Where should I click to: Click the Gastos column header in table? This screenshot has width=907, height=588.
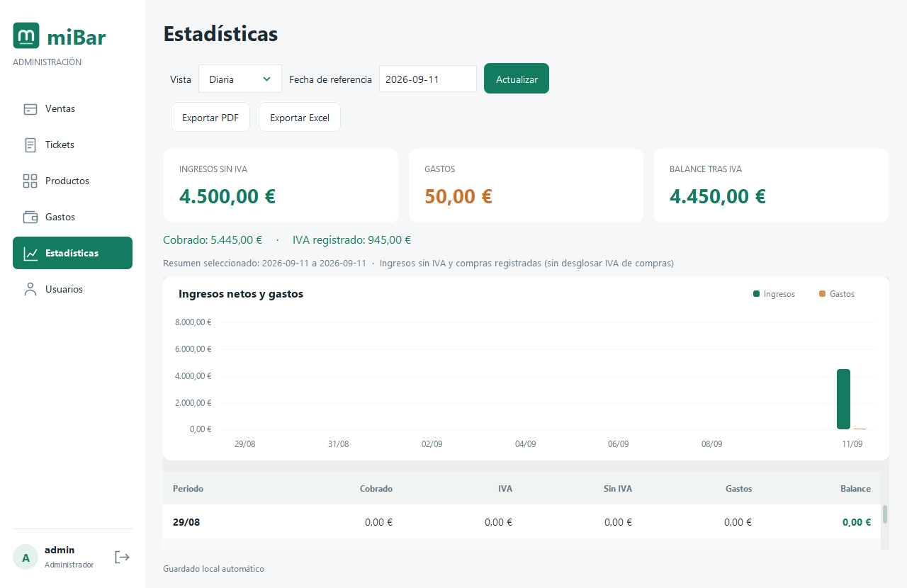click(x=738, y=489)
